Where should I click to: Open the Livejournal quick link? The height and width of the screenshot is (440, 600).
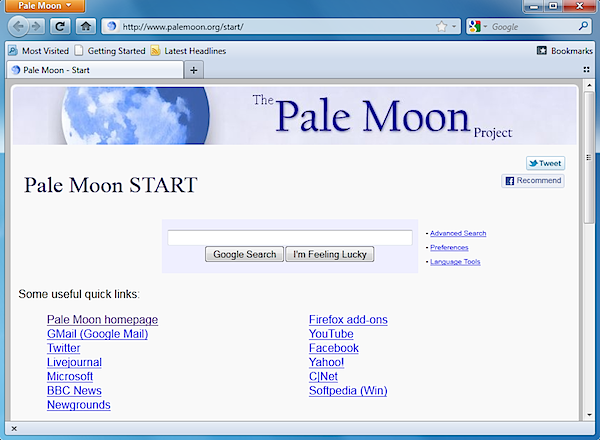[74, 362]
